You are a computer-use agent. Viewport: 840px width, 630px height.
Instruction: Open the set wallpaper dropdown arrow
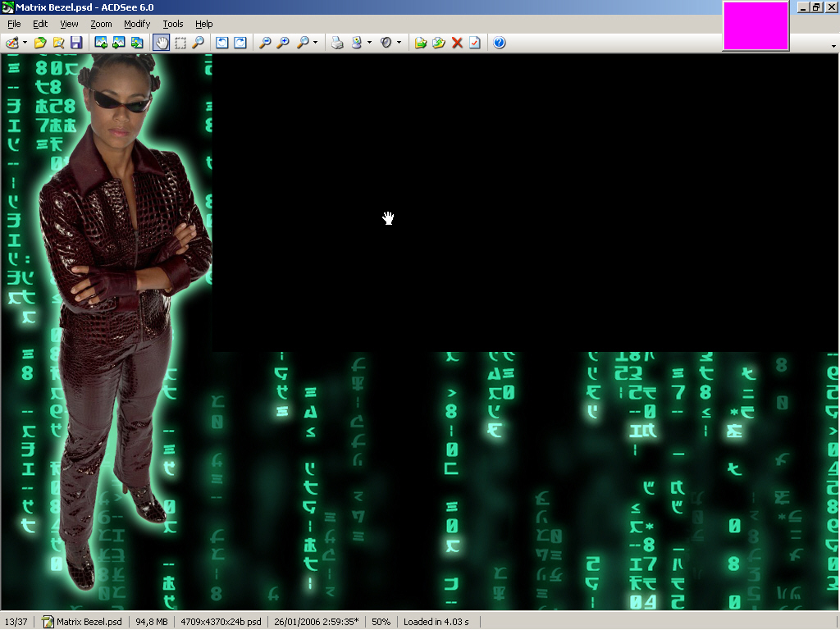tap(369, 43)
